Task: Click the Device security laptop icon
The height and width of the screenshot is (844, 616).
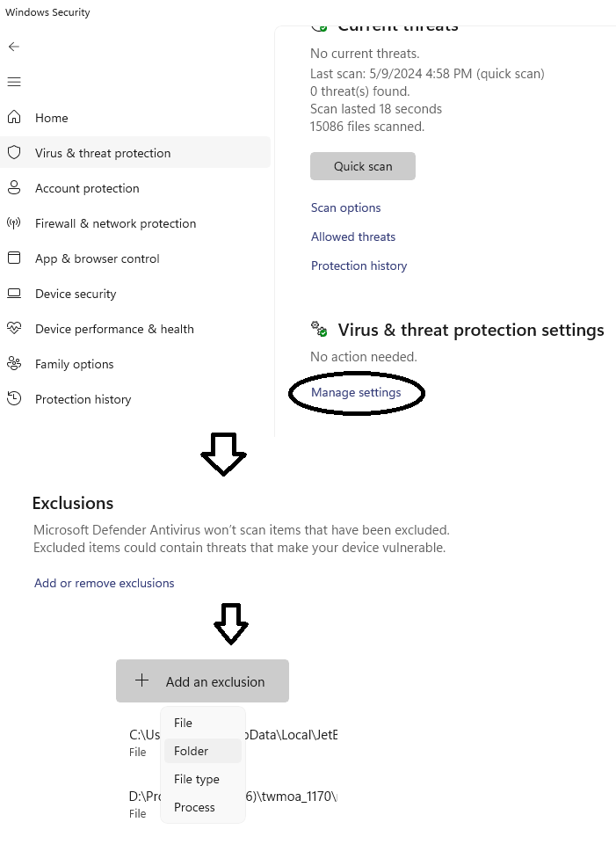Action: coord(14,293)
